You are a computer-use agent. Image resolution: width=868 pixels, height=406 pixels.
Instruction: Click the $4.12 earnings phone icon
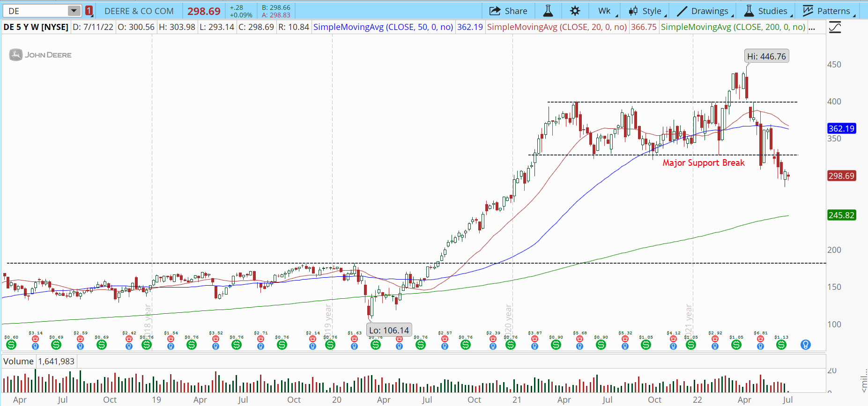(673, 339)
